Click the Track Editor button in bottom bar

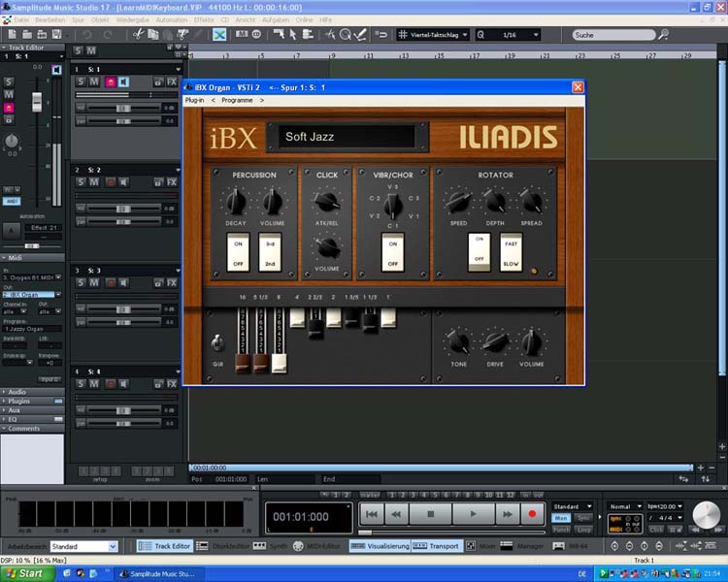(165, 546)
